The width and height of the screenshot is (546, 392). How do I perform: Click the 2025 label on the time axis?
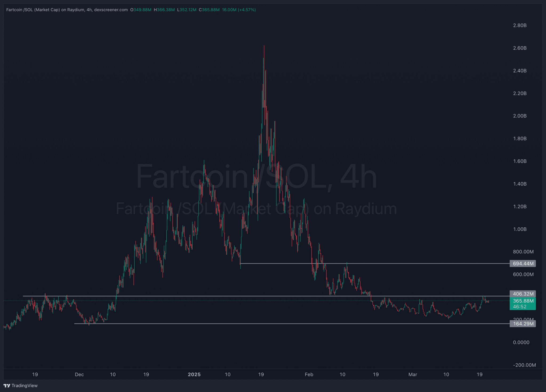click(x=194, y=374)
